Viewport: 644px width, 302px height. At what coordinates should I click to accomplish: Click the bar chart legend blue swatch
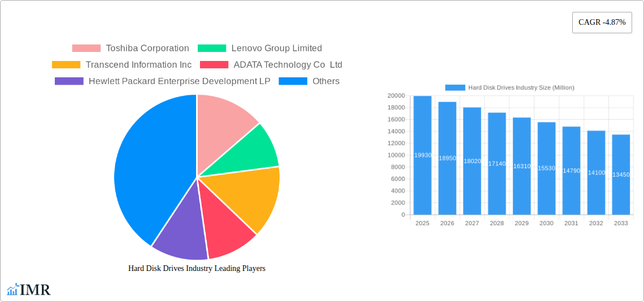(455, 87)
